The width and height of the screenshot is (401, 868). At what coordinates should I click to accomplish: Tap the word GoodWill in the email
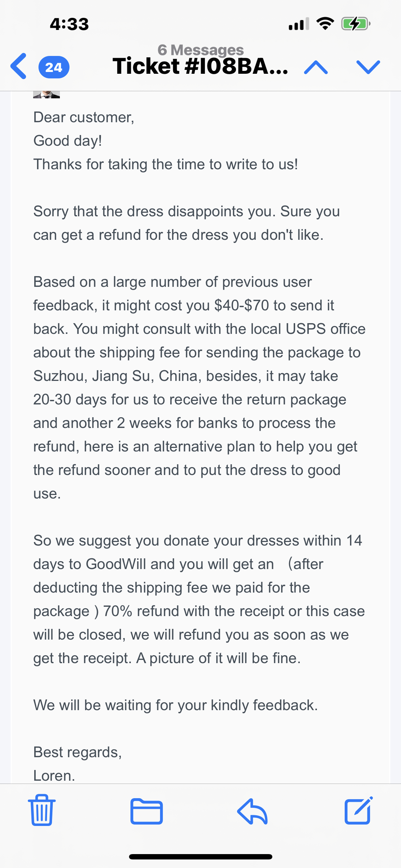(x=116, y=564)
